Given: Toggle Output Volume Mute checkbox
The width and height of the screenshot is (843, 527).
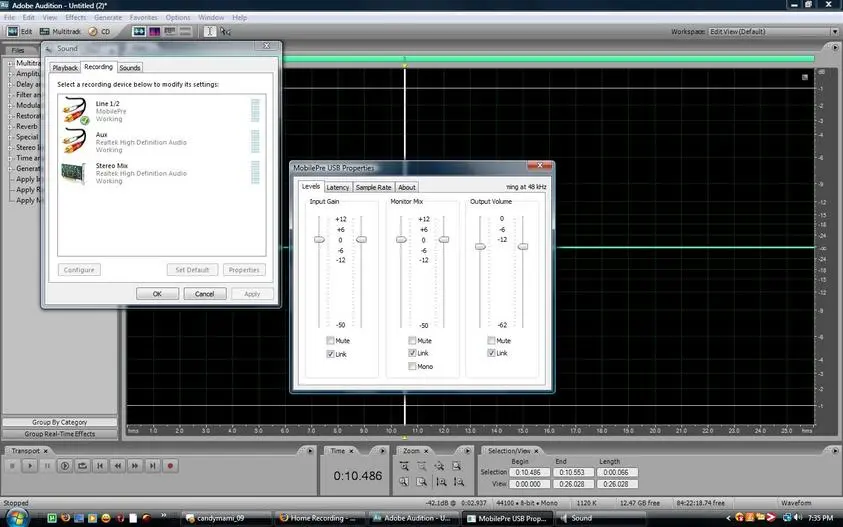Looking at the screenshot, I should 491,340.
